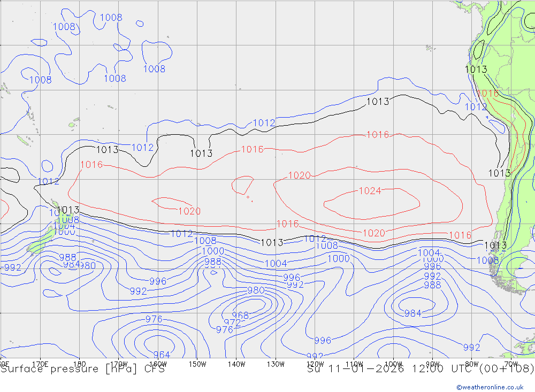Click the 100W longitude axis label
535x392 pixels.
(x=393, y=364)
